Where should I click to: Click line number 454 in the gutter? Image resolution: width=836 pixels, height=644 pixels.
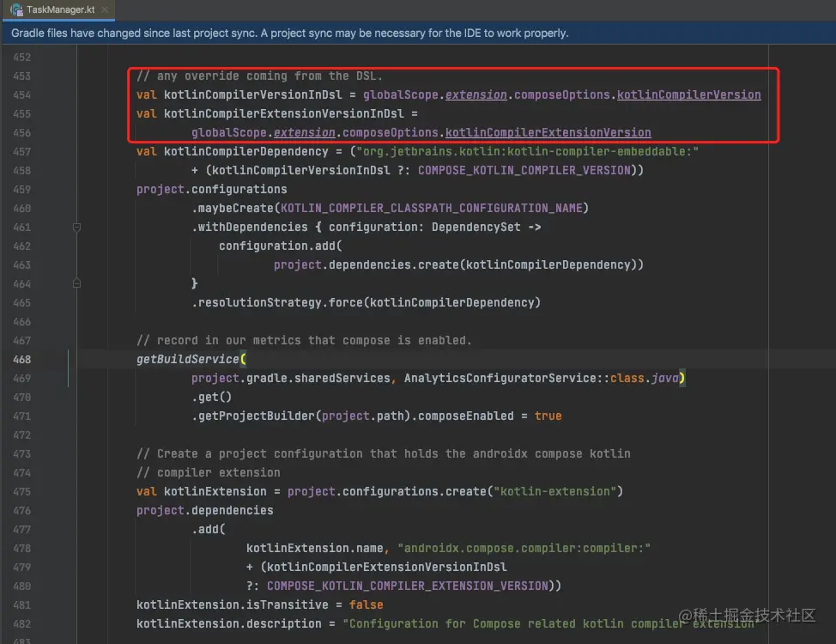pos(21,95)
